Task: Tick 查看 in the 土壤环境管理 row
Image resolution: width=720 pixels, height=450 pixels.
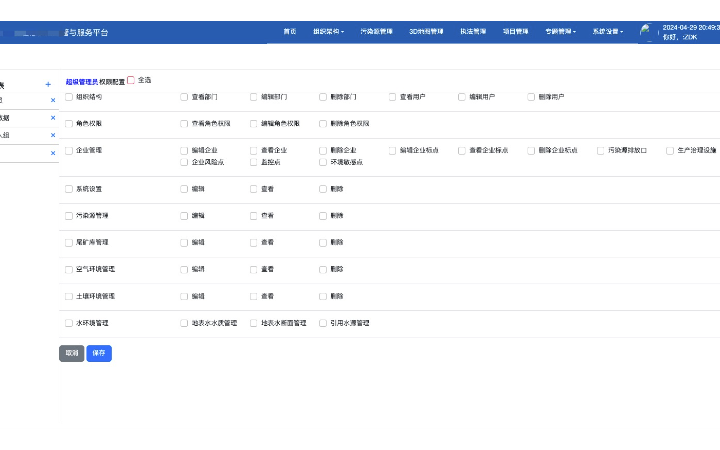Action: click(x=253, y=296)
